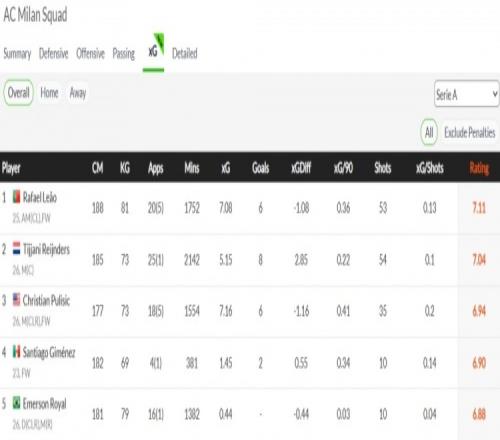Viewport: 500px width, 440px height.
Task: Open Tijjani Reijnders player page
Action: pos(46,249)
